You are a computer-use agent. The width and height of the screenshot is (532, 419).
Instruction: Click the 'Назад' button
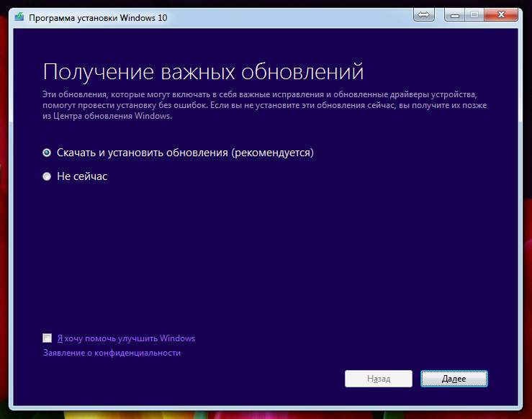379,379
